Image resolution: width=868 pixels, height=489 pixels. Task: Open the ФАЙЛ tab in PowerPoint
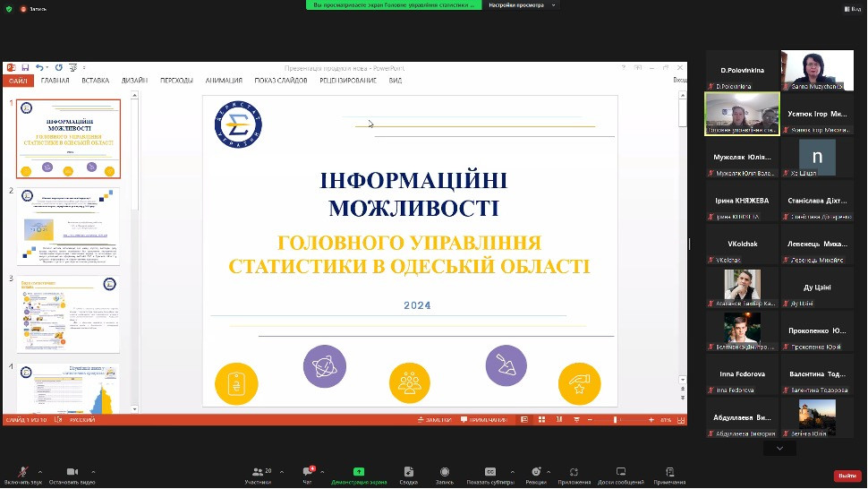[x=18, y=81]
